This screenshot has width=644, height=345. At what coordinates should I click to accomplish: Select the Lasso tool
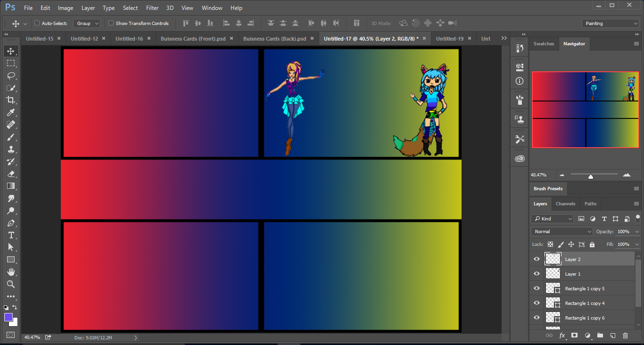point(11,76)
